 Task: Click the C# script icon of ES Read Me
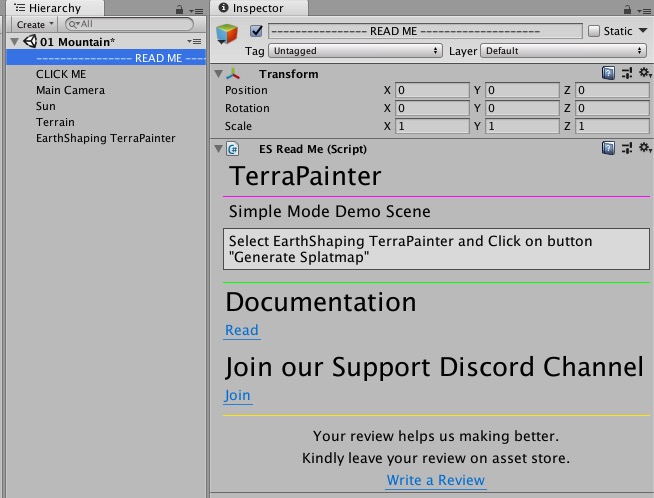point(233,149)
